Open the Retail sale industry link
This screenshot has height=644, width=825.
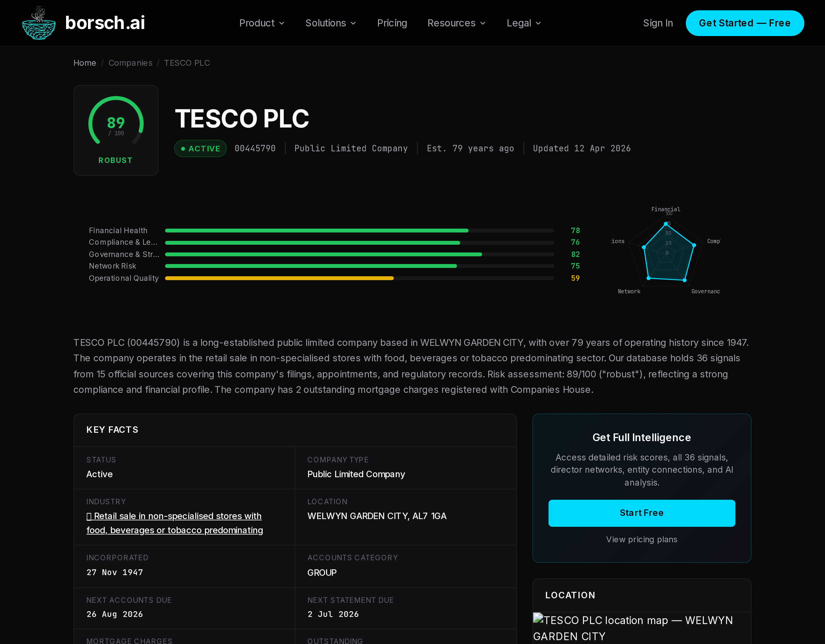174,523
